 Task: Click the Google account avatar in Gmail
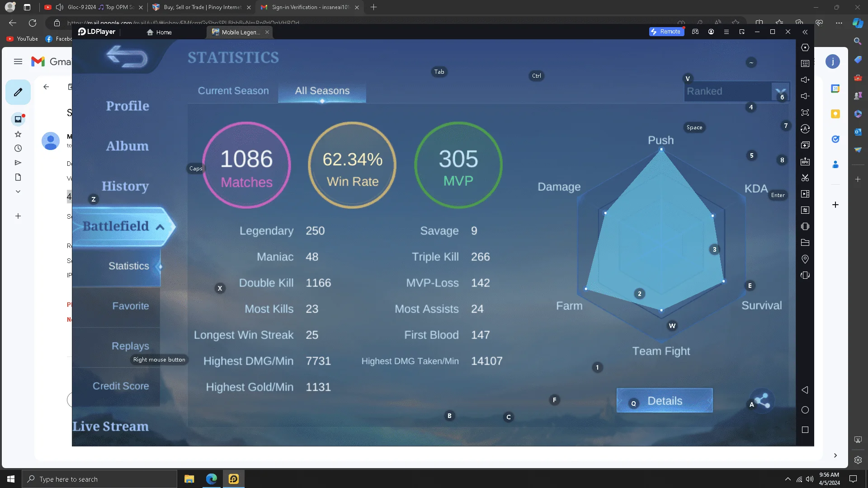pos(833,61)
